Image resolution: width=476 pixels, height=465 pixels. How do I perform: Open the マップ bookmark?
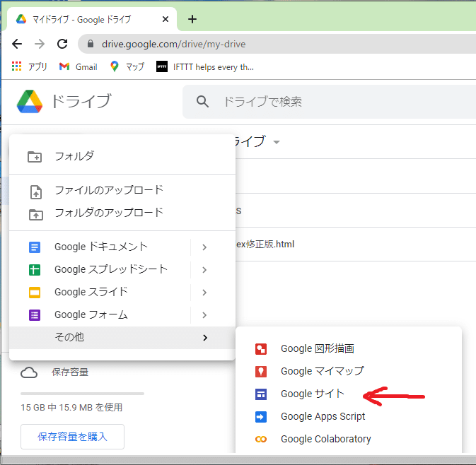click(127, 66)
